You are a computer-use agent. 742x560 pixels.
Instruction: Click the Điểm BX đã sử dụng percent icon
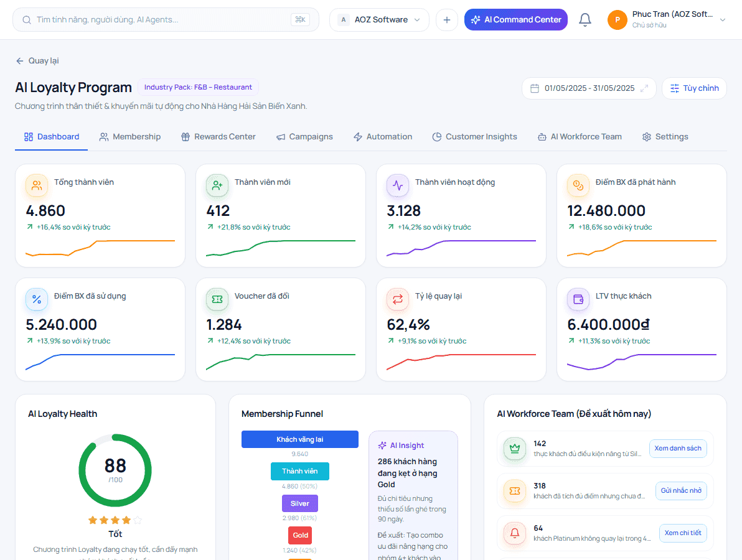point(37,299)
